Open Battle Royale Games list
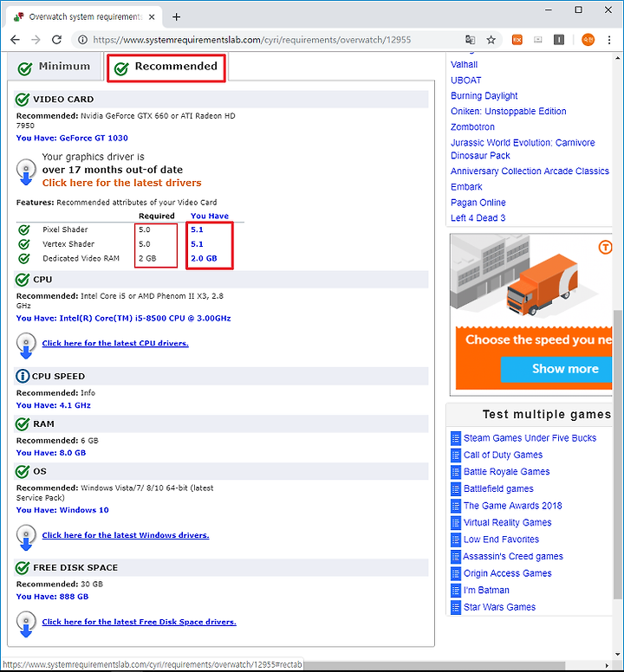 click(x=506, y=472)
